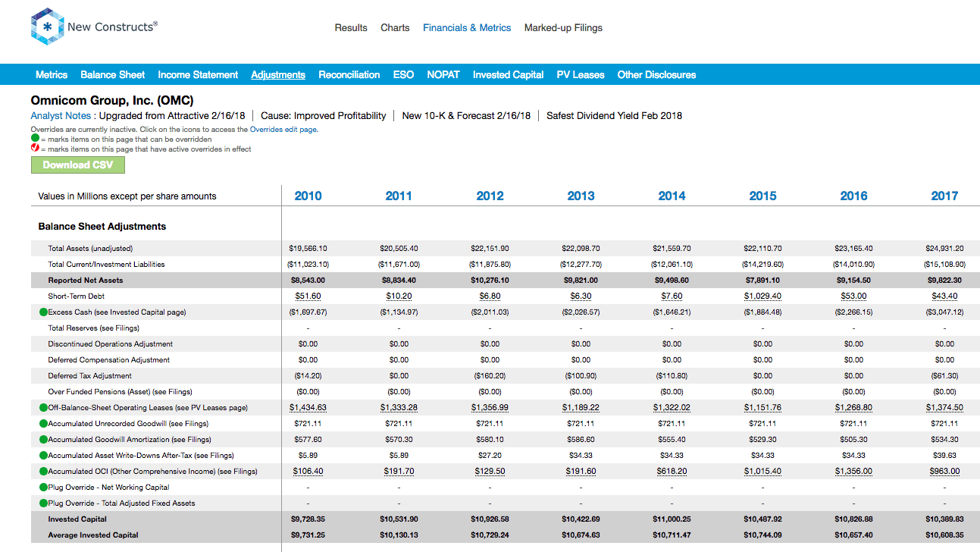This screenshot has width=980, height=552.
Task: Switch to the Income Statement tab
Action: coord(198,74)
